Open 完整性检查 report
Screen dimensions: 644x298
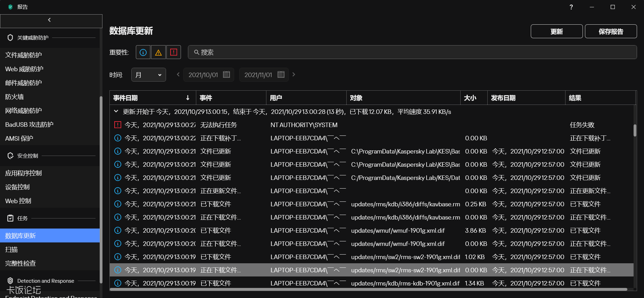tap(50, 263)
